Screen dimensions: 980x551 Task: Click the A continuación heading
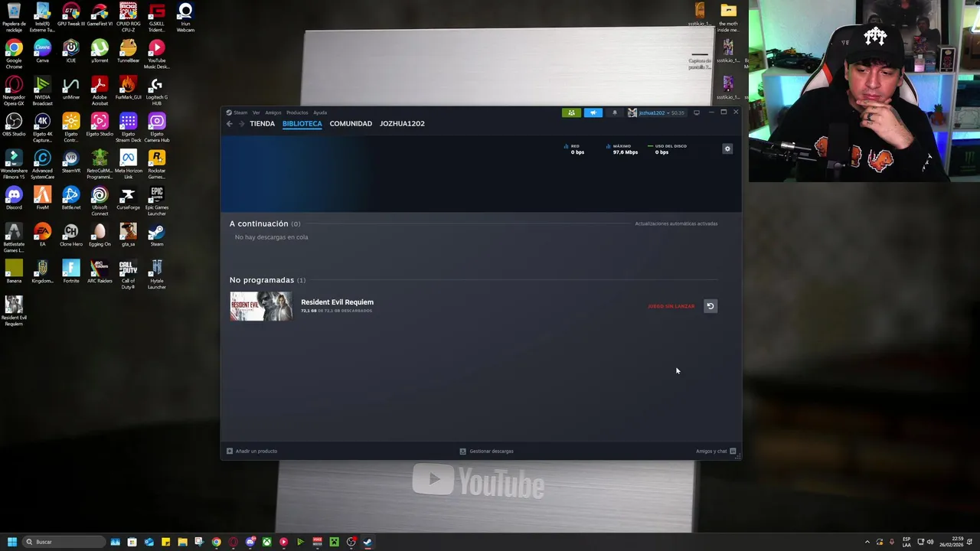(x=259, y=223)
